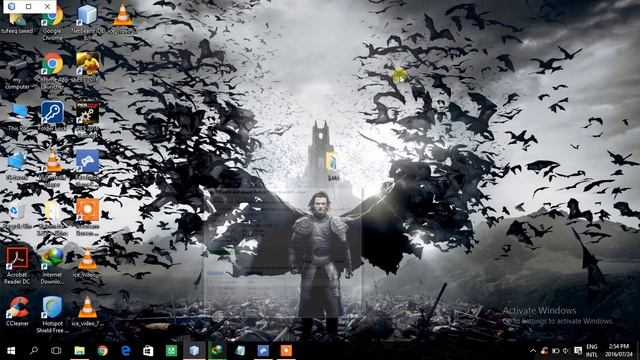Open the battery status tray icon
This screenshot has width=640, height=360.
(556, 351)
